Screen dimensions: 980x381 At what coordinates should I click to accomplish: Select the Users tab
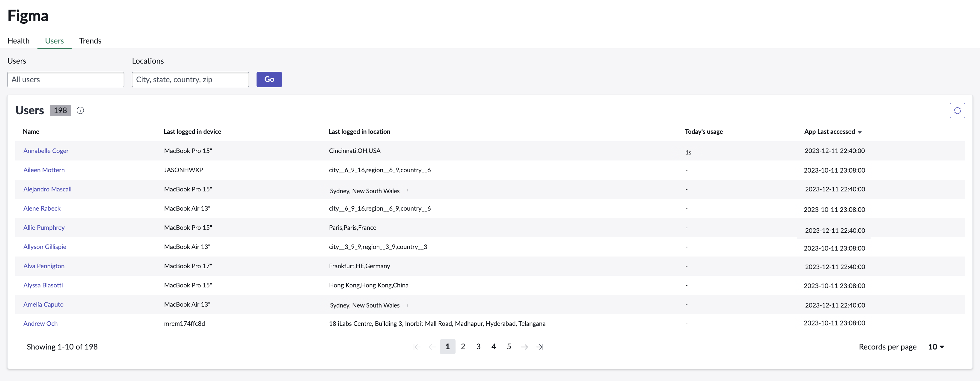point(55,41)
